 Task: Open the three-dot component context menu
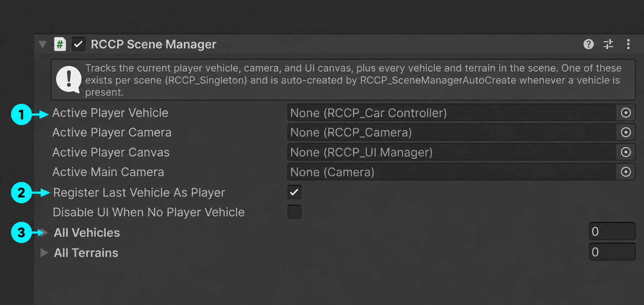point(628,44)
